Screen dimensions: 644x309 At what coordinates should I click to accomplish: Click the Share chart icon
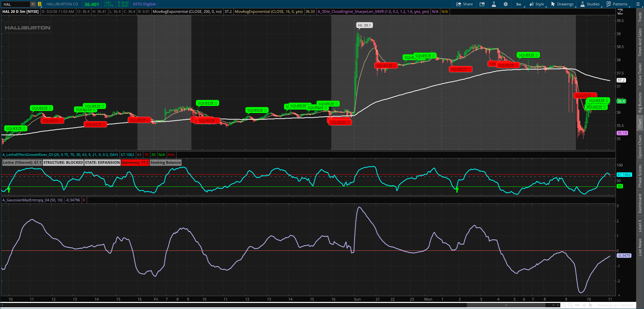coord(464,4)
